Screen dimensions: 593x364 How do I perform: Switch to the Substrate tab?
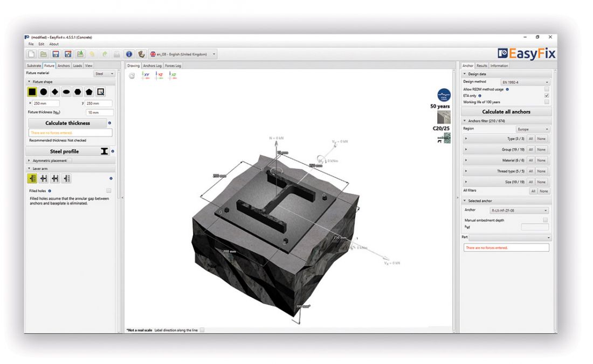(34, 66)
